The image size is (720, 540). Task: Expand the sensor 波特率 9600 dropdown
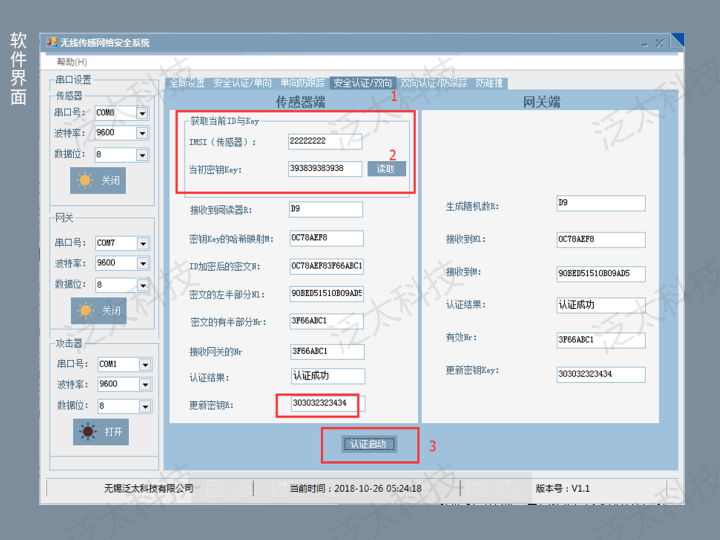coord(142,133)
